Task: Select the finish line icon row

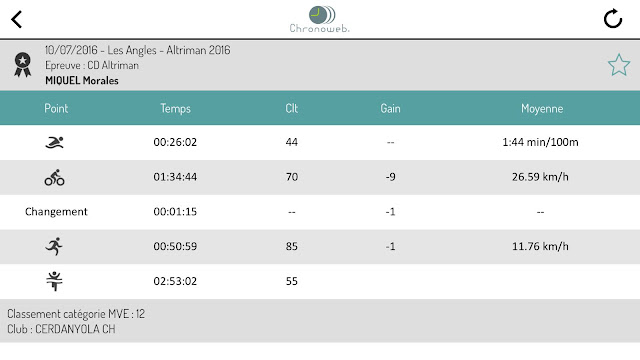Action: pyautogui.click(x=320, y=281)
